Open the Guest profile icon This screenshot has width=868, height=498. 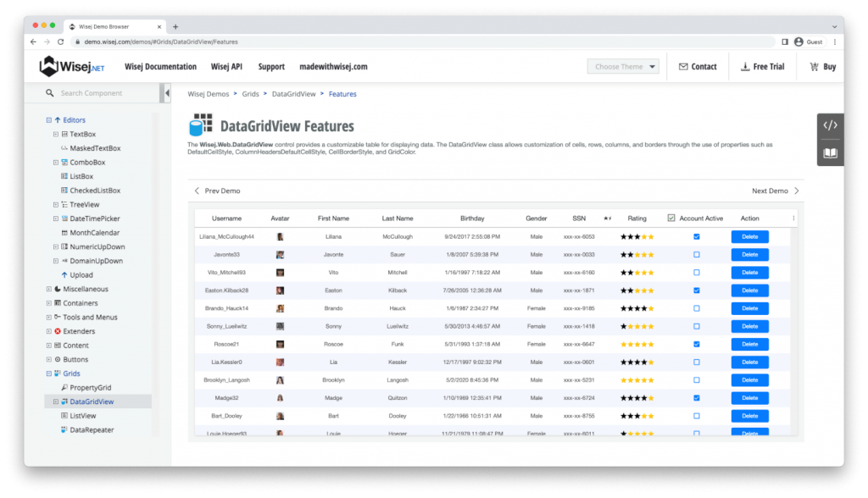click(798, 42)
